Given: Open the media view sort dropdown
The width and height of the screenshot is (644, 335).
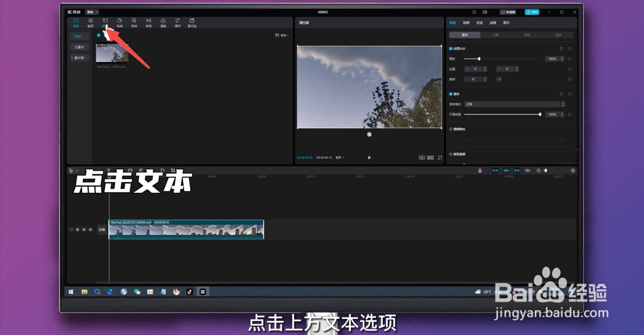Looking at the screenshot, I should (282, 35).
